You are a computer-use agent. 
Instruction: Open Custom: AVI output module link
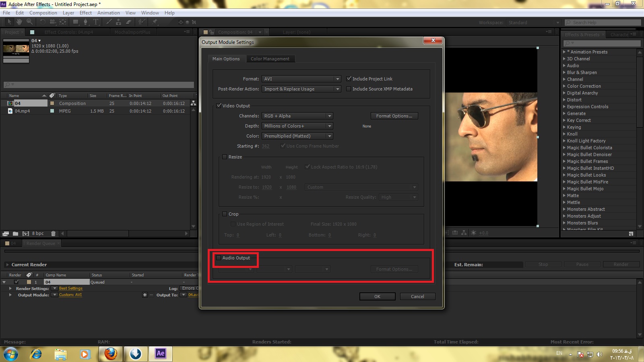(x=70, y=295)
